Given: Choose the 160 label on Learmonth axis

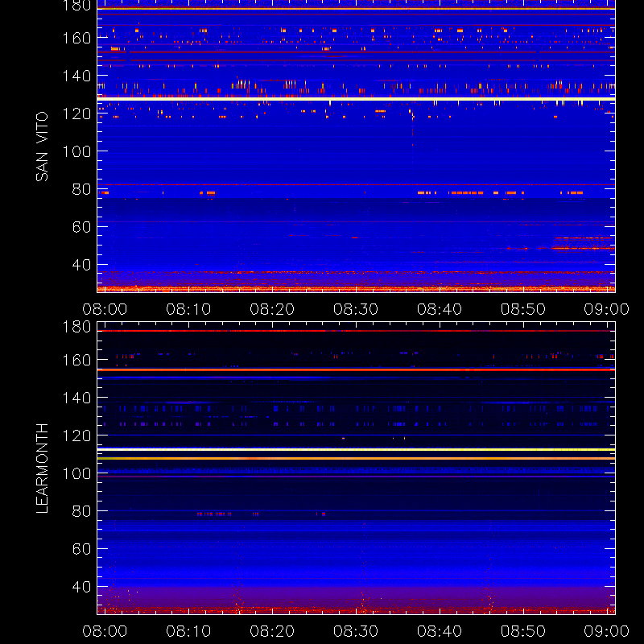Looking at the screenshot, I should click(x=76, y=360).
